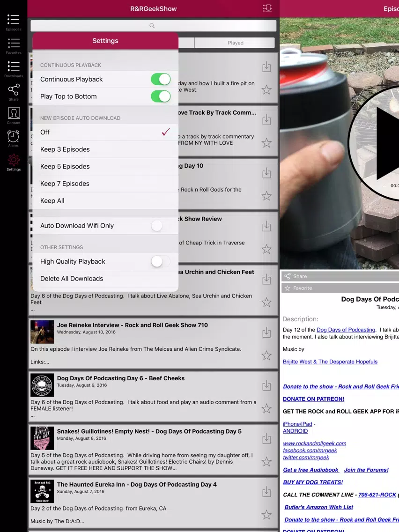Open the iPhone/iPad app link

(297, 424)
